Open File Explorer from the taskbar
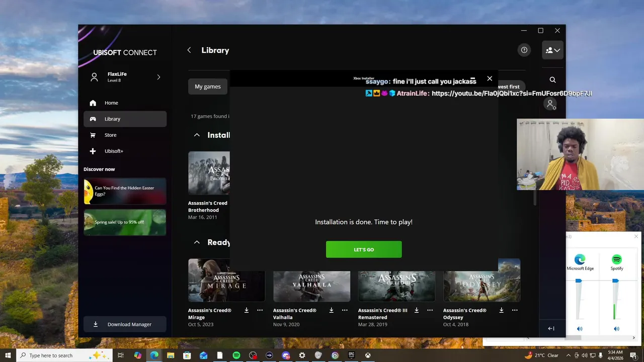This screenshot has width=644, height=362. 171,355
